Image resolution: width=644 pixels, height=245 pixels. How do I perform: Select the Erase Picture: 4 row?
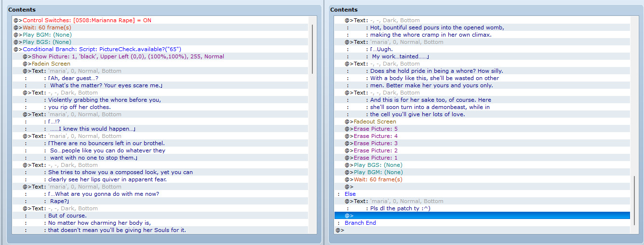pos(482,136)
